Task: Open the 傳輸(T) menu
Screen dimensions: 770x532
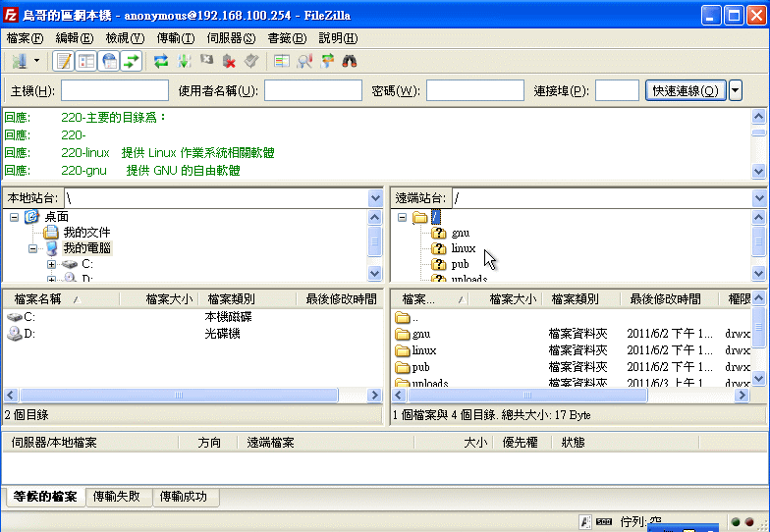Action: click(175, 38)
